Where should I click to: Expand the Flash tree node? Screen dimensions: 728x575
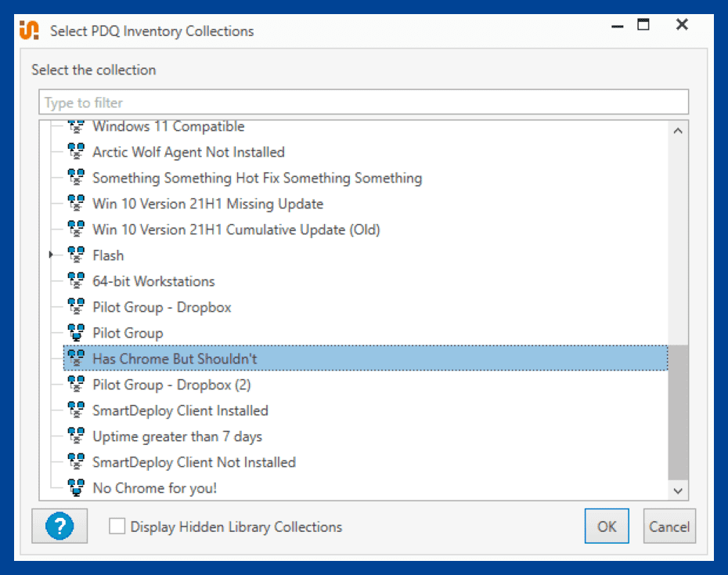pyautogui.click(x=51, y=255)
